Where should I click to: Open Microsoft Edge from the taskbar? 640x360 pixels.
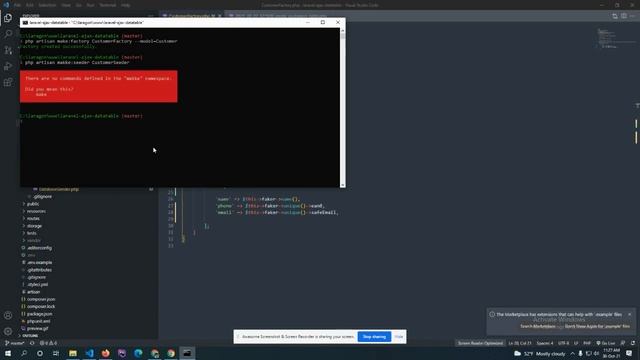point(138,353)
